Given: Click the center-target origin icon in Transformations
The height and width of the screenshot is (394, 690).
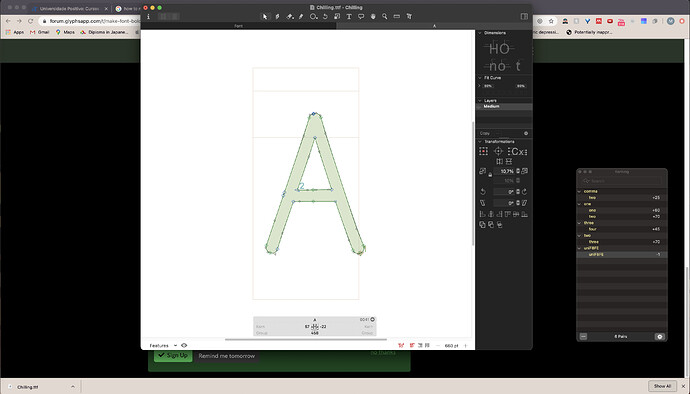Looking at the screenshot, I should click(x=498, y=151).
